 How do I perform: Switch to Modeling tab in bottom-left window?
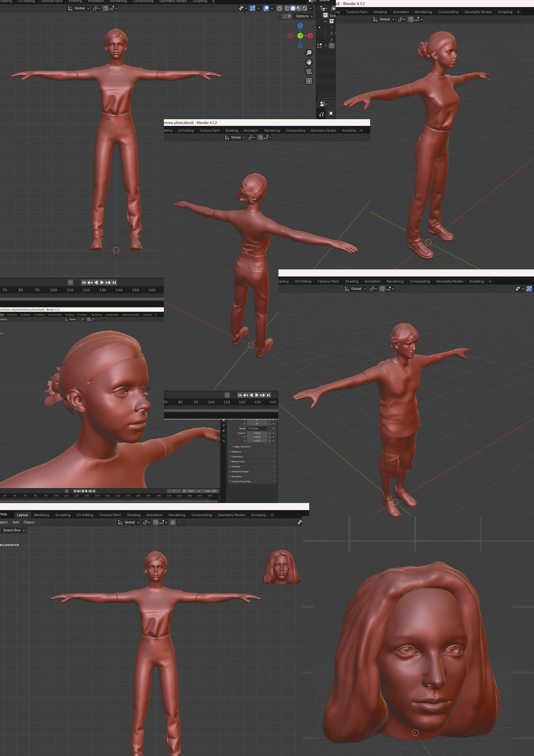click(41, 515)
